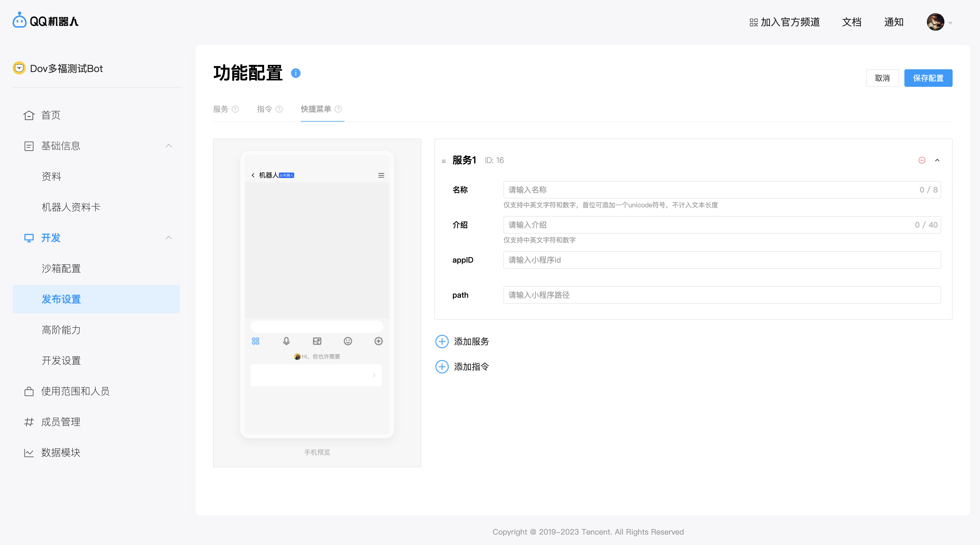
Task: Click the 添加指令 plus icon
Action: 442,367
